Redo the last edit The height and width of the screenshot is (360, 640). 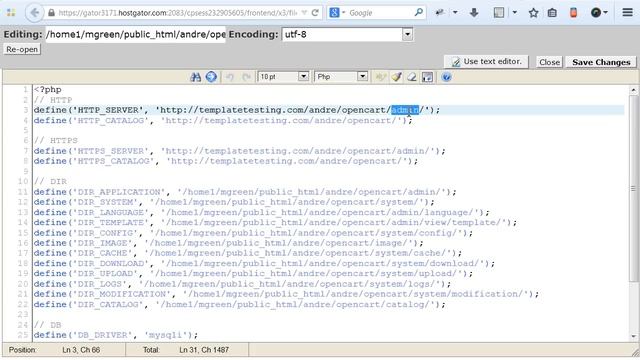pyautogui.click(x=246, y=77)
